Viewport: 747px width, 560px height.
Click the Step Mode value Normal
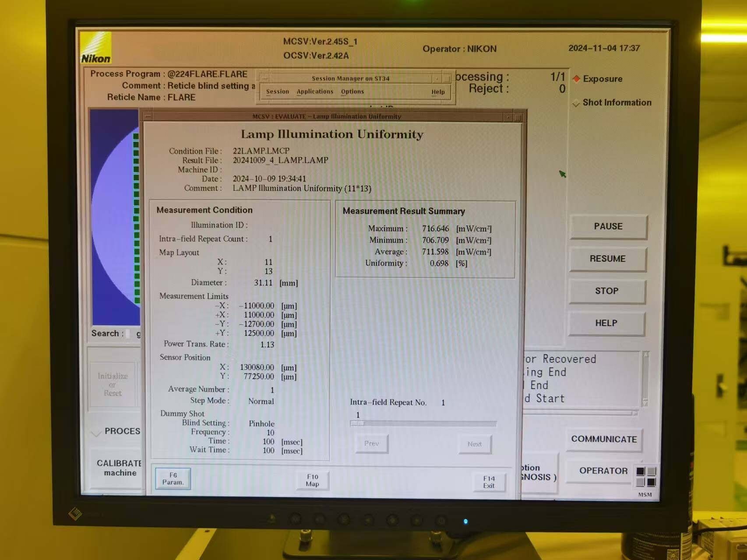coord(261,401)
